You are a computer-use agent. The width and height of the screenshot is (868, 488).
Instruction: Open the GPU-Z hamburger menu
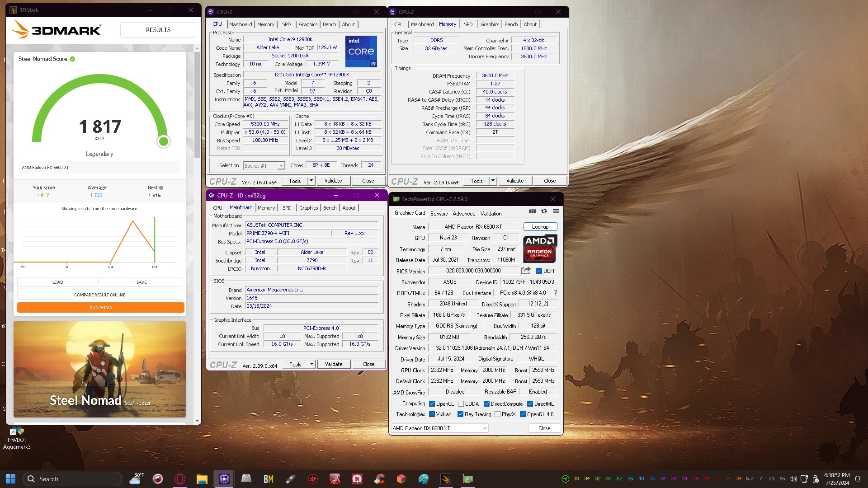tap(556, 211)
